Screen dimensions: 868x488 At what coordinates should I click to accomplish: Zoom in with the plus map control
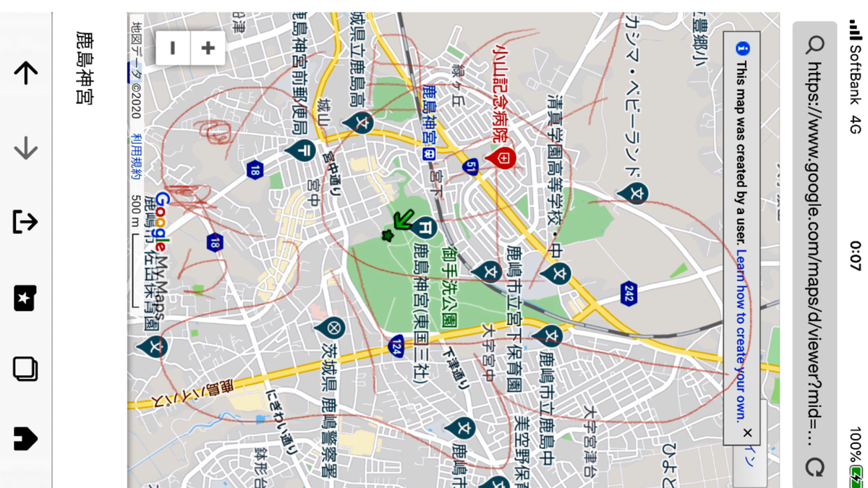click(x=208, y=47)
